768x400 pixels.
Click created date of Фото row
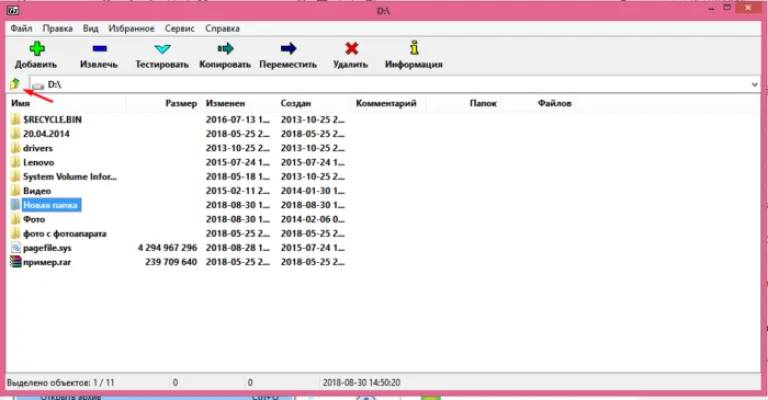[x=312, y=219]
